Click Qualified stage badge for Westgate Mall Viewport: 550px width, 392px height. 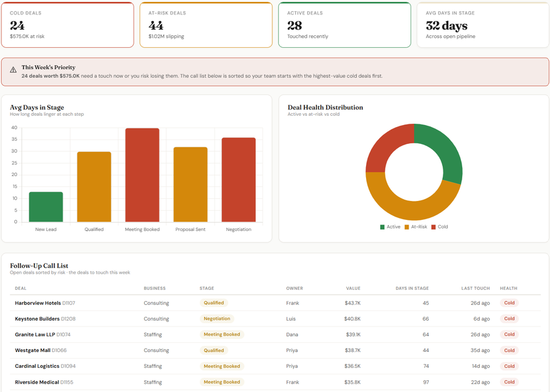pos(213,350)
